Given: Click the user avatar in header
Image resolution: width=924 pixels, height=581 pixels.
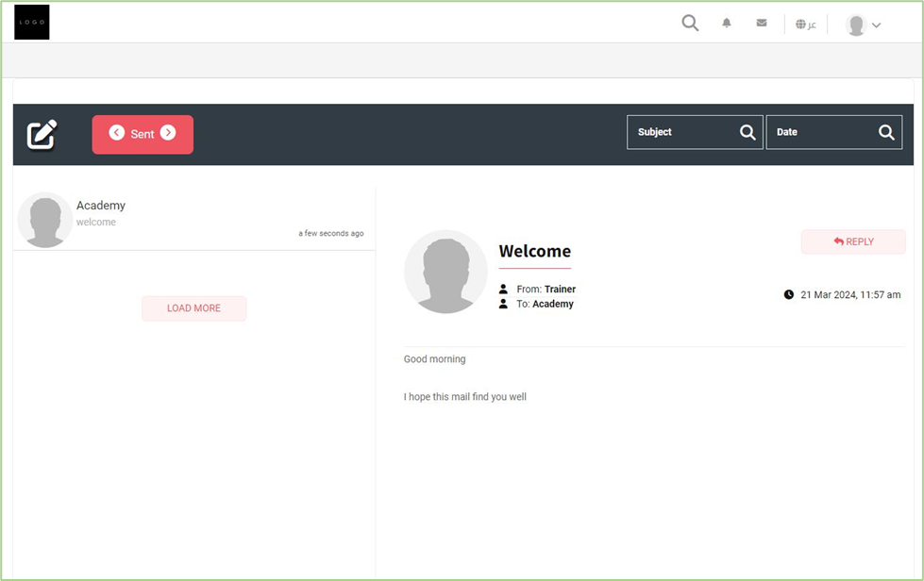Looking at the screenshot, I should [x=856, y=25].
